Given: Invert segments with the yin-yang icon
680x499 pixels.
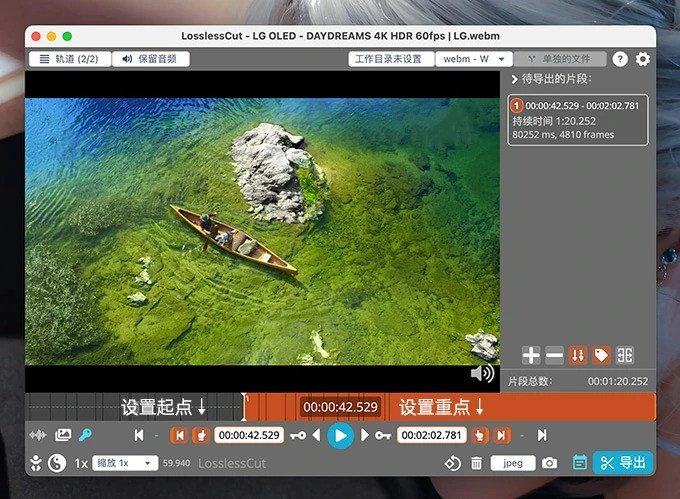Looking at the screenshot, I should click(57, 463).
